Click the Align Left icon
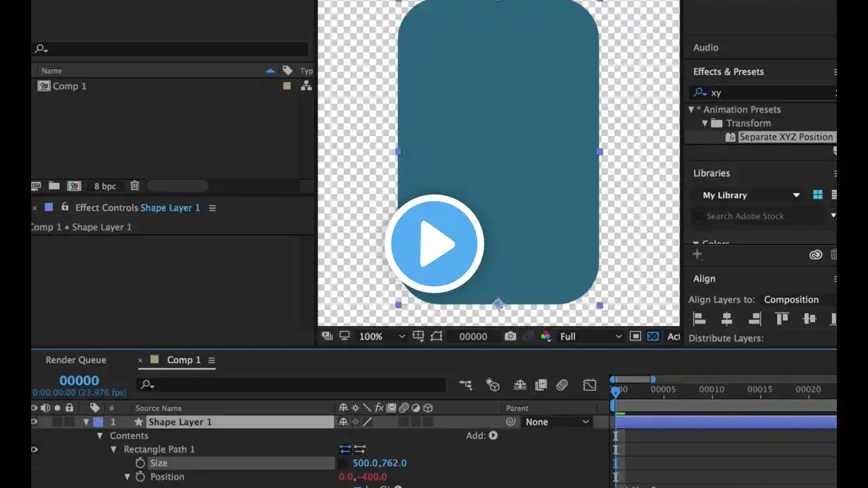The height and width of the screenshot is (488, 868). [x=700, y=319]
